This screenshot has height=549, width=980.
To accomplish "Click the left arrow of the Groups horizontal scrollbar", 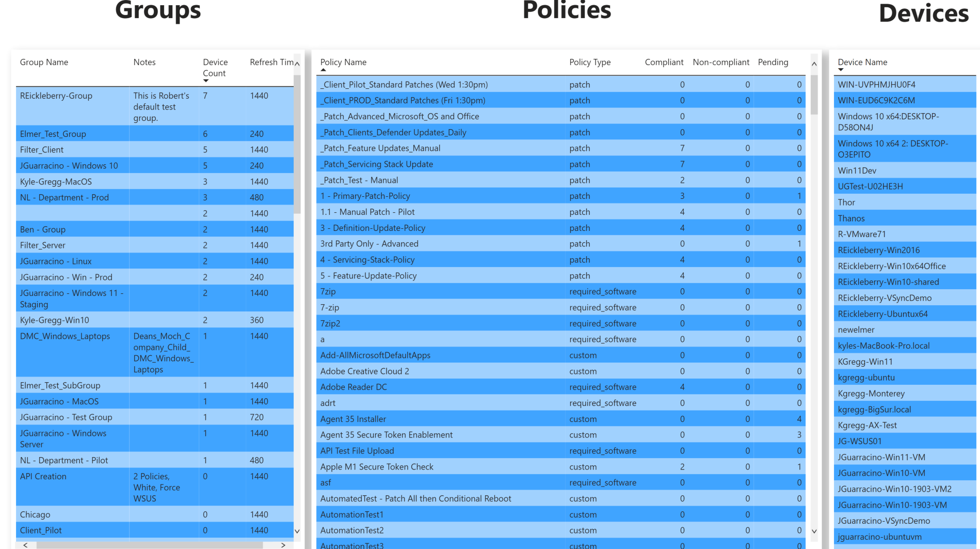I will tap(25, 545).
